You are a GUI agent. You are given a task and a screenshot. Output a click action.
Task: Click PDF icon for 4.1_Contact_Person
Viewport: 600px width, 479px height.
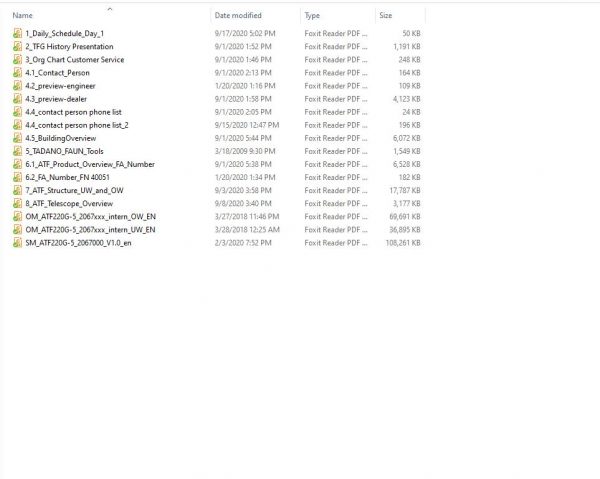pos(17,72)
